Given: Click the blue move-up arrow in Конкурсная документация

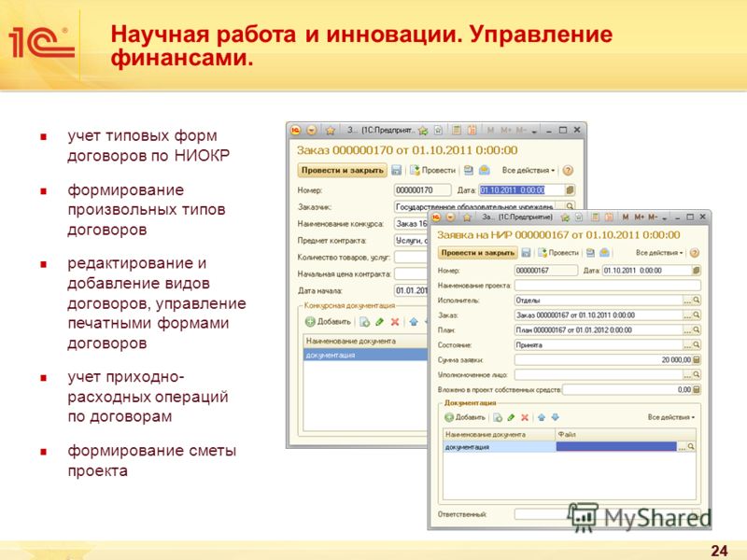Looking at the screenshot, I should 414,322.
